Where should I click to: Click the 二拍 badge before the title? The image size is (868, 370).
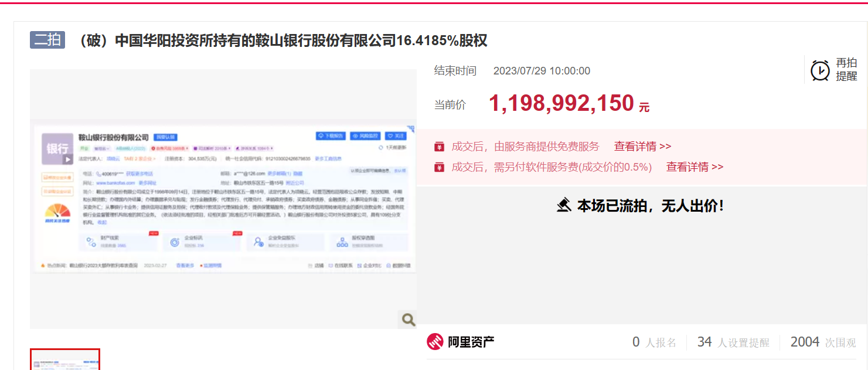pos(47,40)
